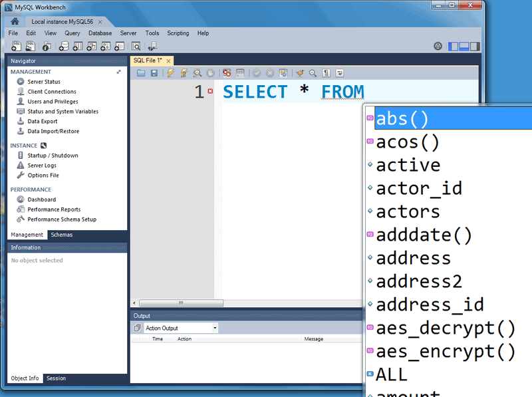Click the copy icon beside Action Output
The width and height of the screenshot is (532, 397).
click(138, 328)
